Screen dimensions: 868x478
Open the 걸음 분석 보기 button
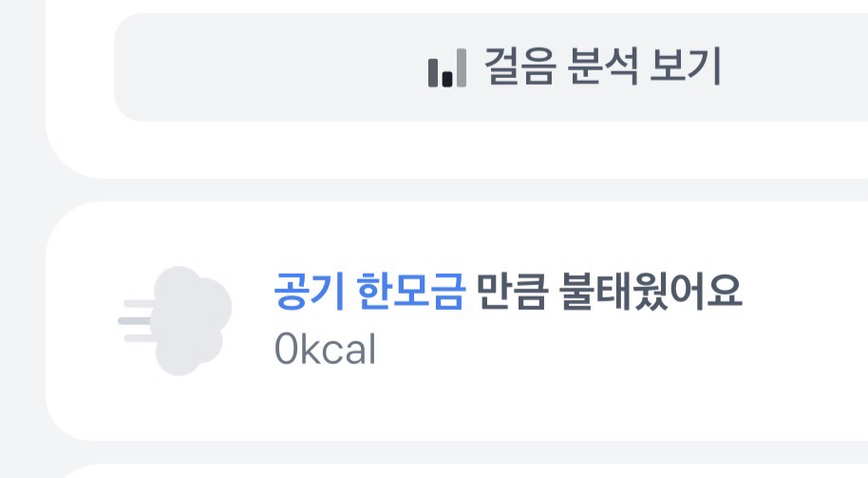[x=574, y=67]
